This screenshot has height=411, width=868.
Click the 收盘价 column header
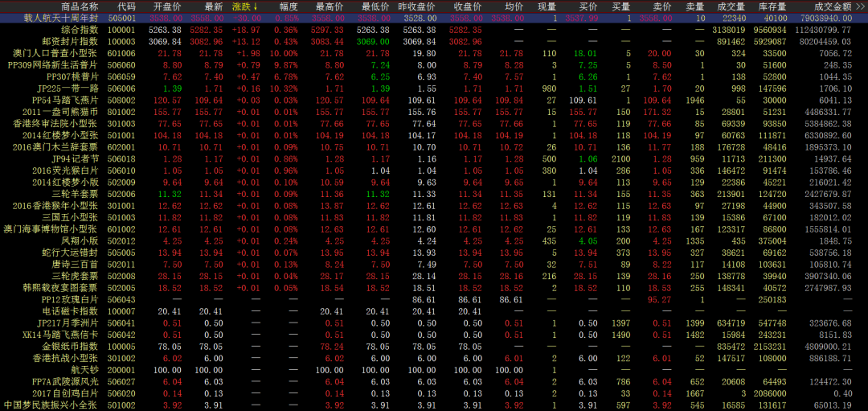click(x=467, y=7)
